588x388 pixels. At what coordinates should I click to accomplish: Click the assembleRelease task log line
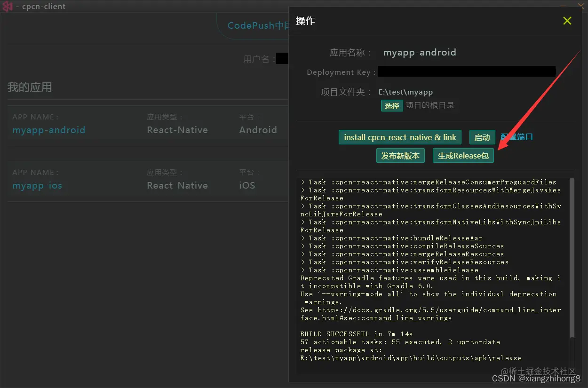[389, 270]
